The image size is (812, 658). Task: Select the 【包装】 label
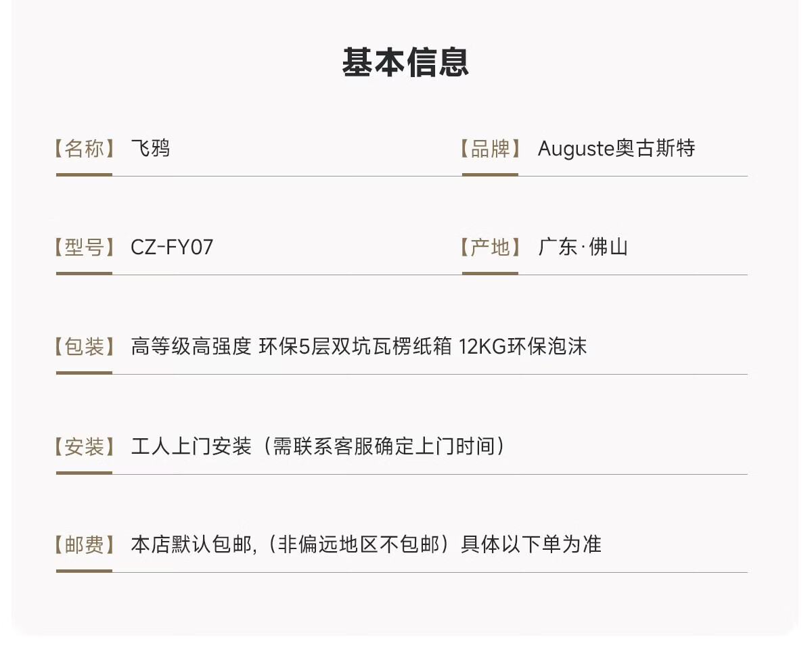pyautogui.click(x=84, y=347)
